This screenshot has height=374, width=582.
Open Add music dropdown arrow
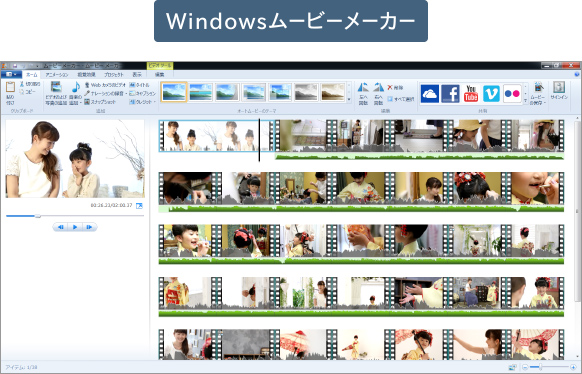coord(81,103)
